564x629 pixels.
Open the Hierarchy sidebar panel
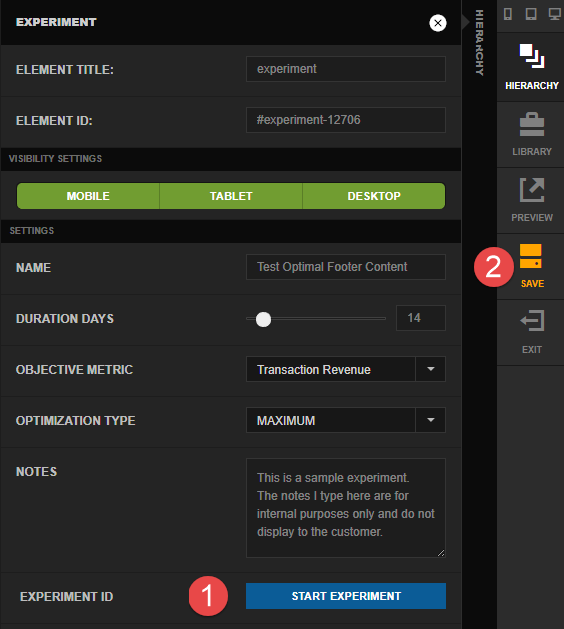532,67
